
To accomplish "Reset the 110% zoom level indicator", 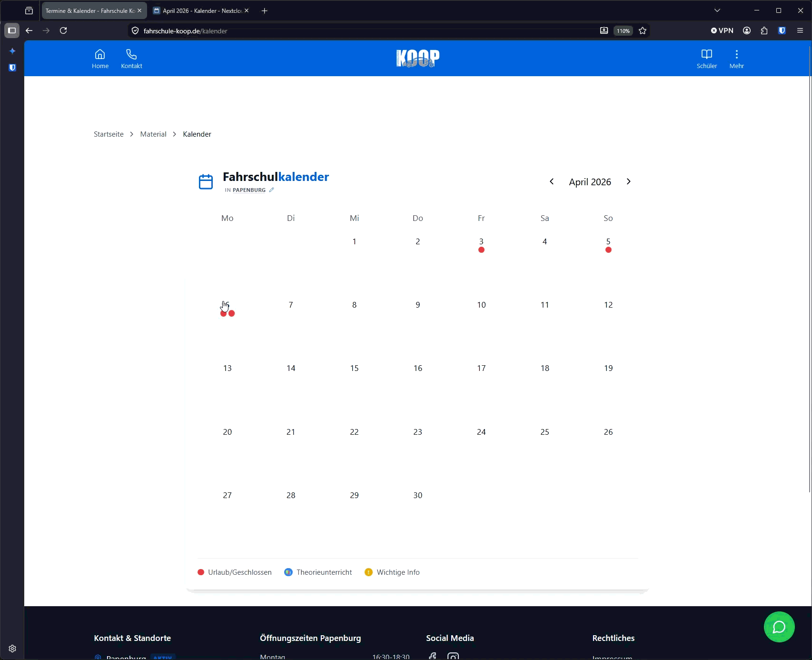I will 623,31.
